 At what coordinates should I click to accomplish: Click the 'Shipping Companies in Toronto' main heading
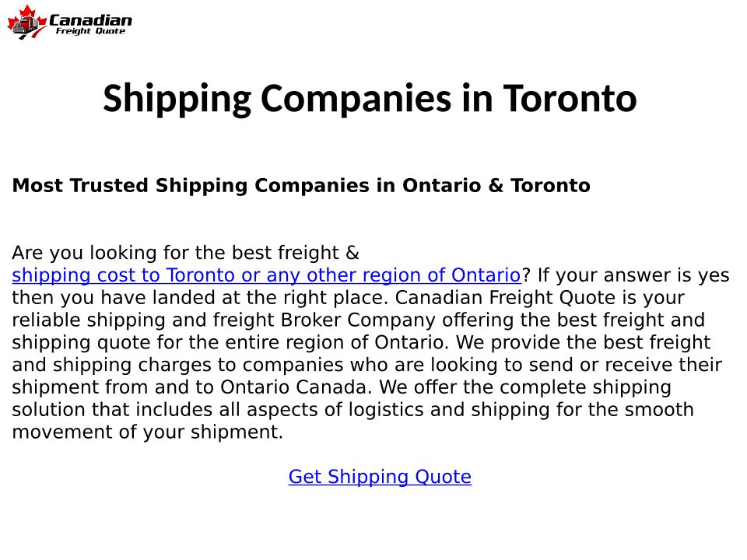(370, 99)
